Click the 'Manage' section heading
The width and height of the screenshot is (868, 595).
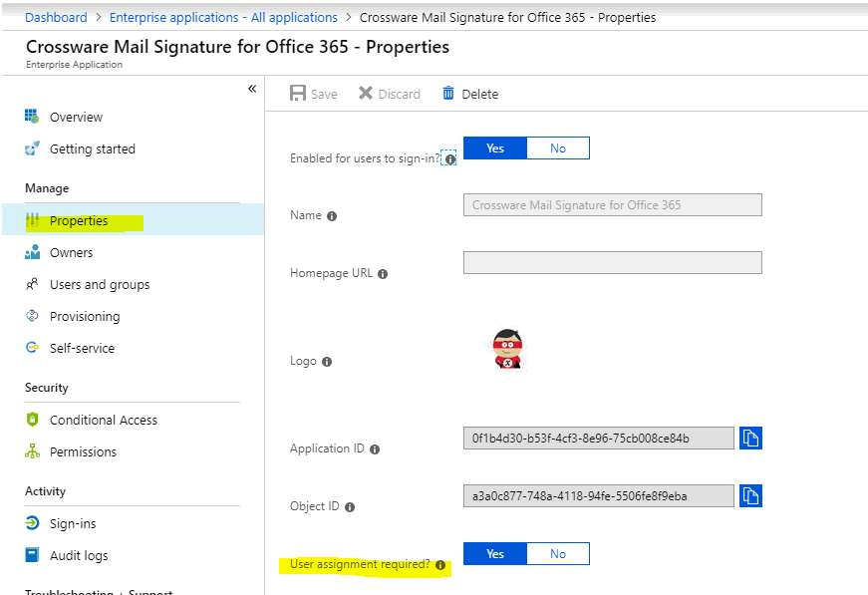point(47,188)
